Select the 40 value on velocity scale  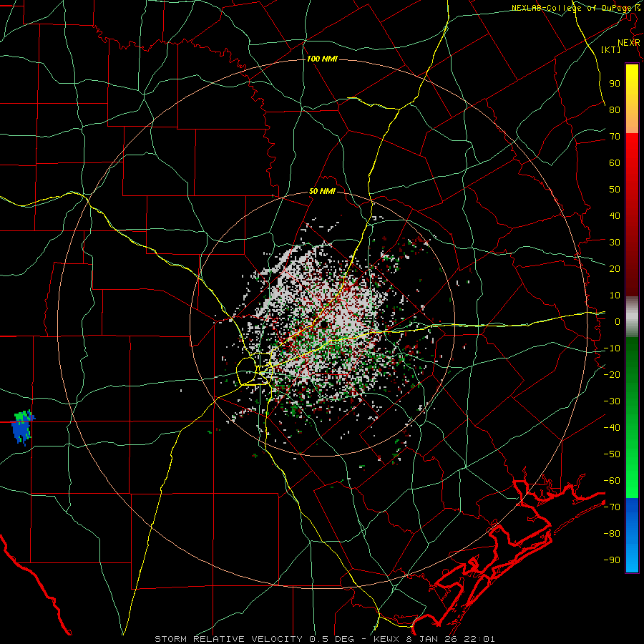tap(615, 215)
